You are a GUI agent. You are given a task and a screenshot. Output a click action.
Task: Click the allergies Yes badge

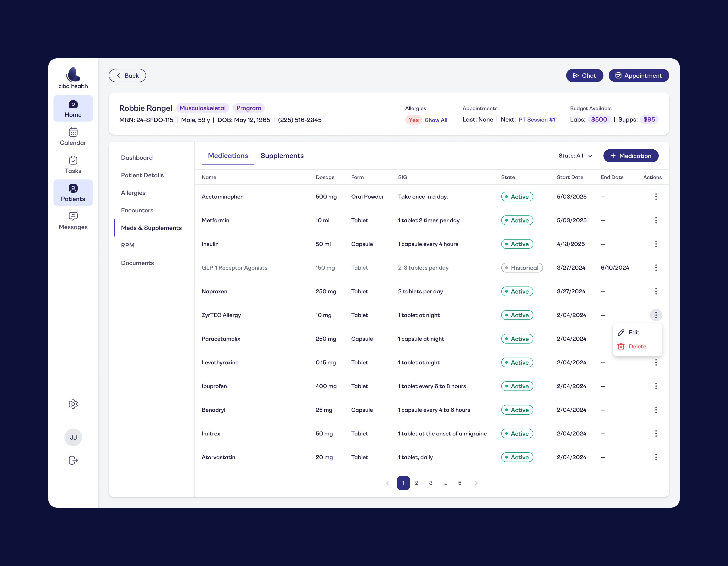[x=414, y=120]
